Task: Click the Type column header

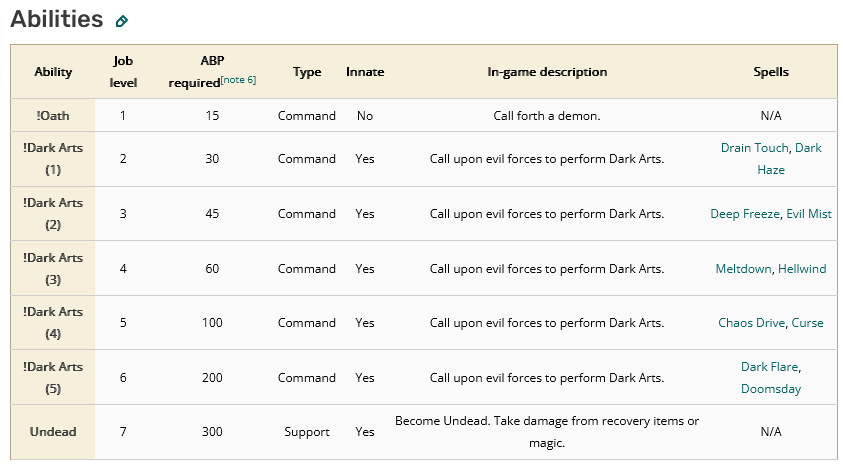Action: coord(307,72)
